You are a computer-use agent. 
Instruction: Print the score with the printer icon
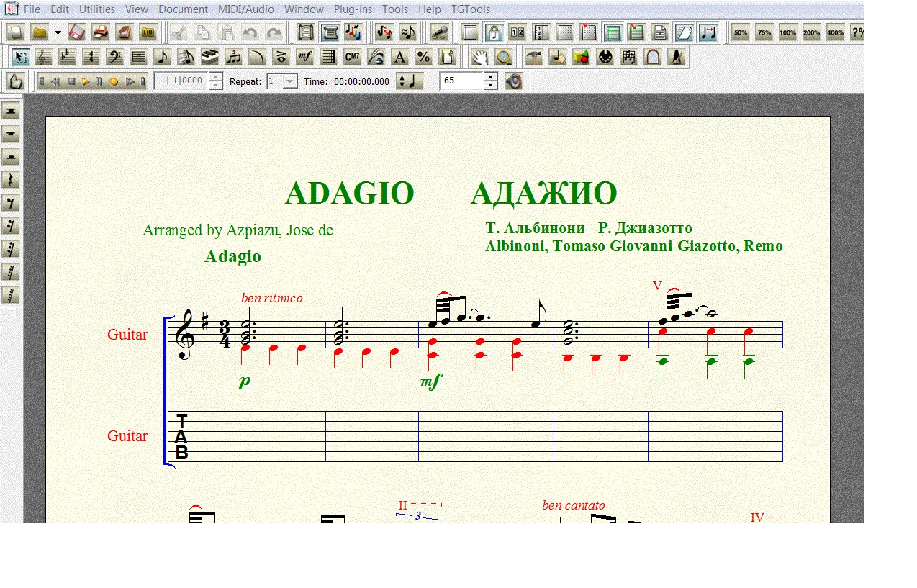pyautogui.click(x=101, y=32)
